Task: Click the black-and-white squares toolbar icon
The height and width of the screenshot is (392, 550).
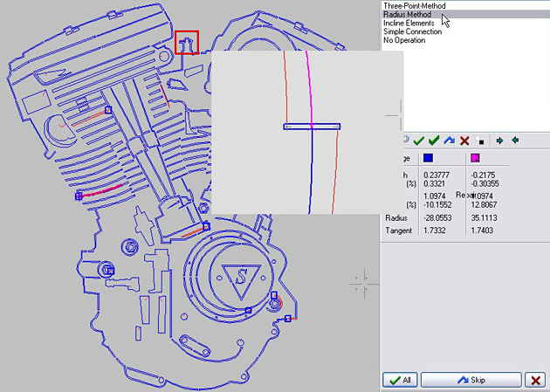Action: (479, 141)
